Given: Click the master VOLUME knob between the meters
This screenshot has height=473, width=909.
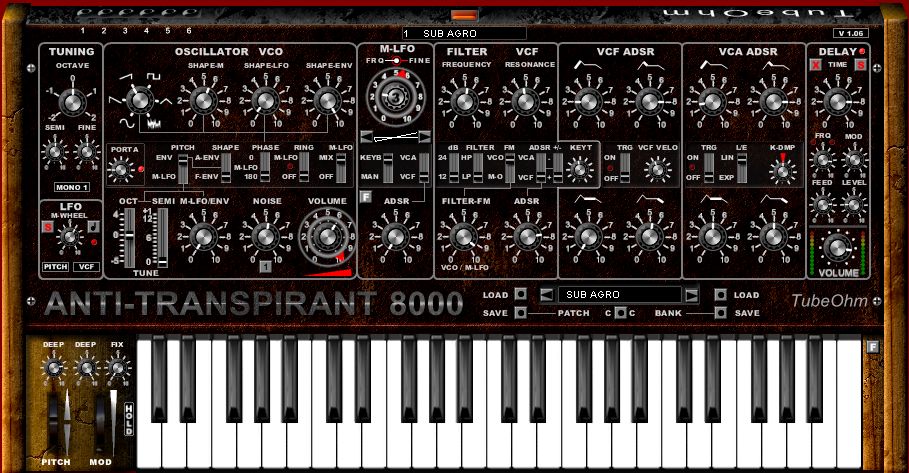Looking at the screenshot, I should pos(837,248).
